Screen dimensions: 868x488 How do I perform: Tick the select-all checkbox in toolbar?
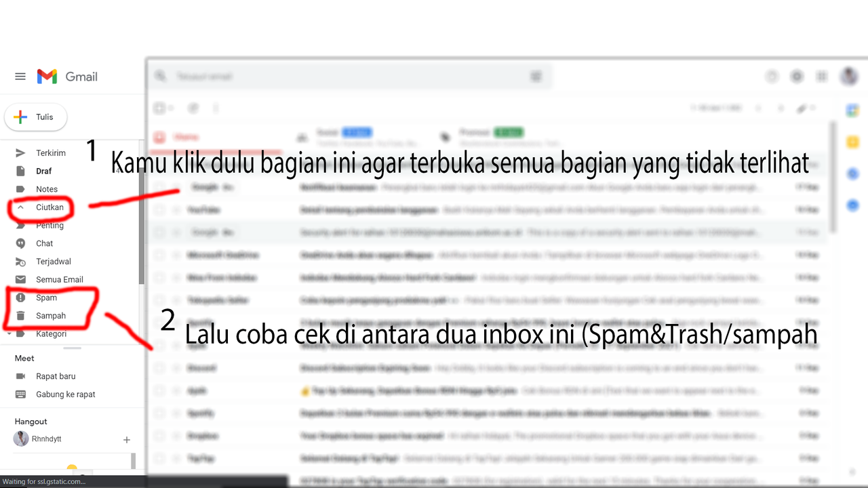pos(159,108)
